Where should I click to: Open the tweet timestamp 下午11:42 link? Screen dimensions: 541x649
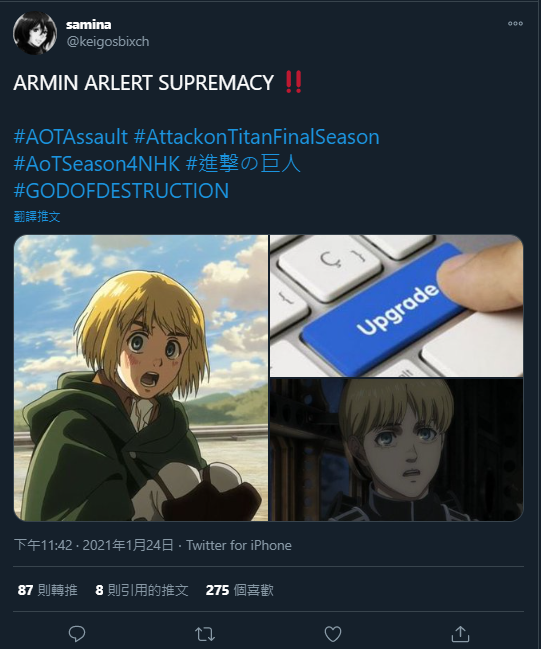coord(43,545)
